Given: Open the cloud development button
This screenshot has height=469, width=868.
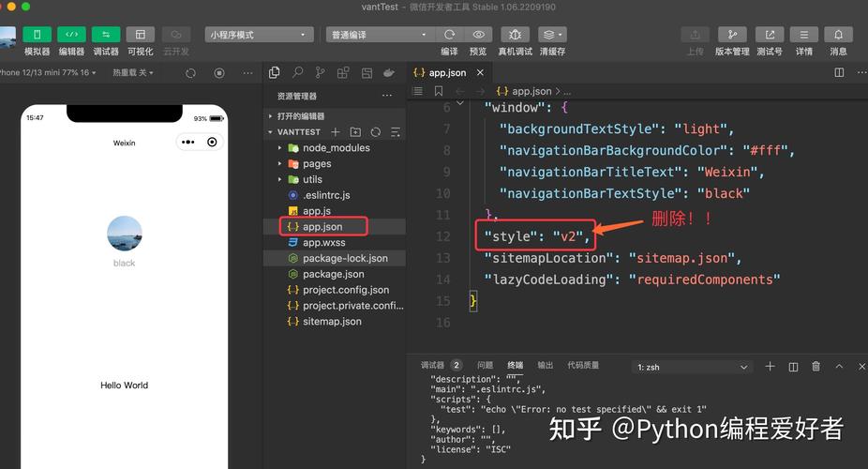Looking at the screenshot, I should [176, 35].
